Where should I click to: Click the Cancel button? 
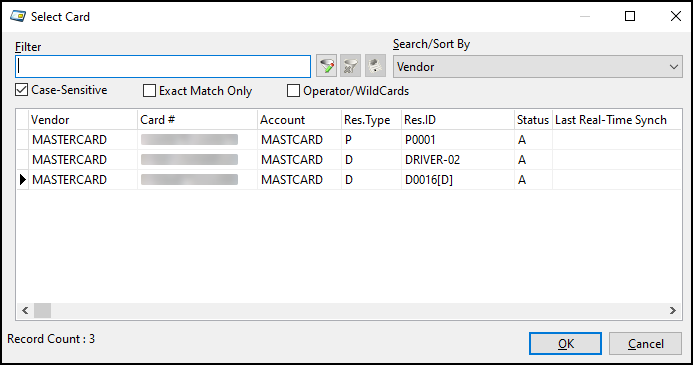(x=645, y=343)
